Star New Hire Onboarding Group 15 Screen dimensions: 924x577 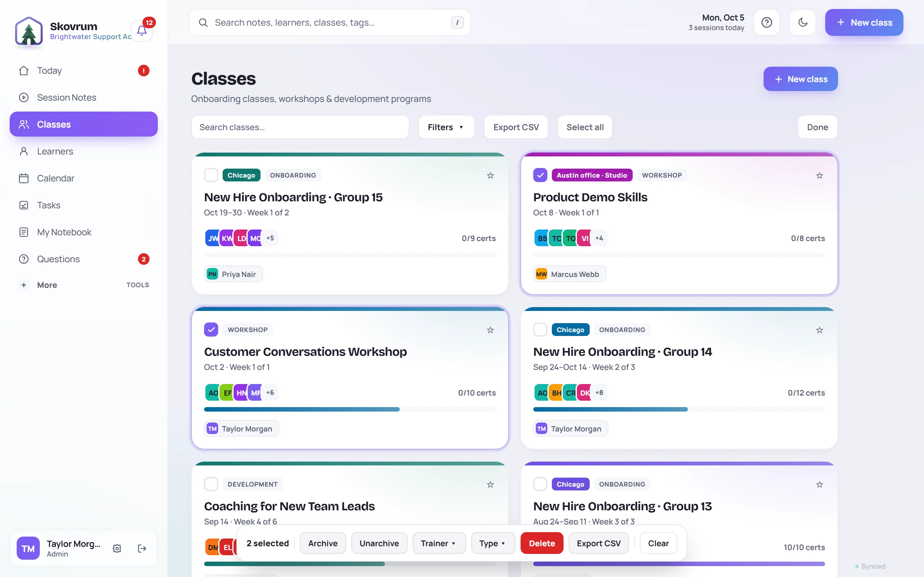(x=490, y=176)
